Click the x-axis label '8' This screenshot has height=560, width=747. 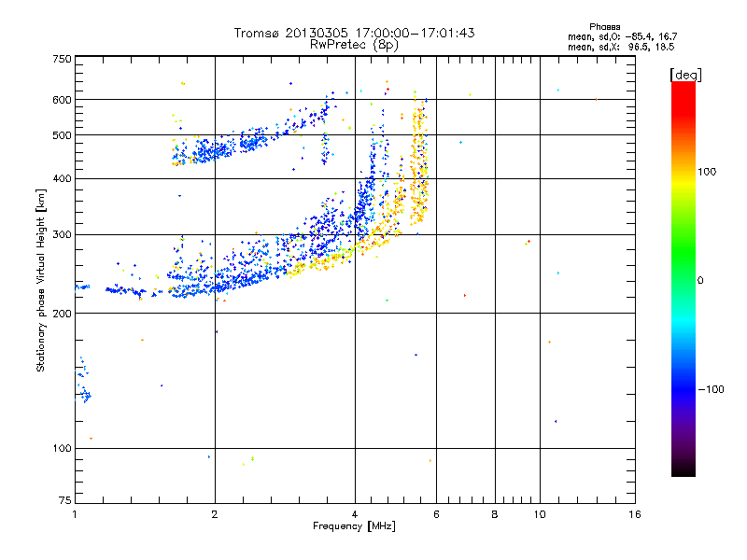495,514
